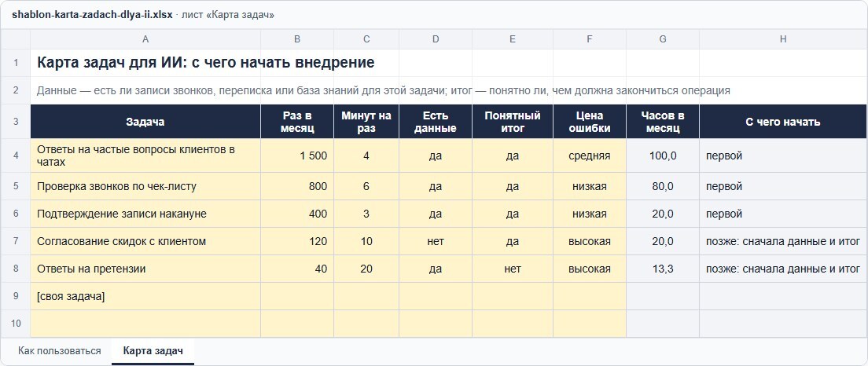Click minutes value 10 in the discounts row
Image resolution: width=868 pixels, height=366 pixels.
pyautogui.click(x=366, y=242)
